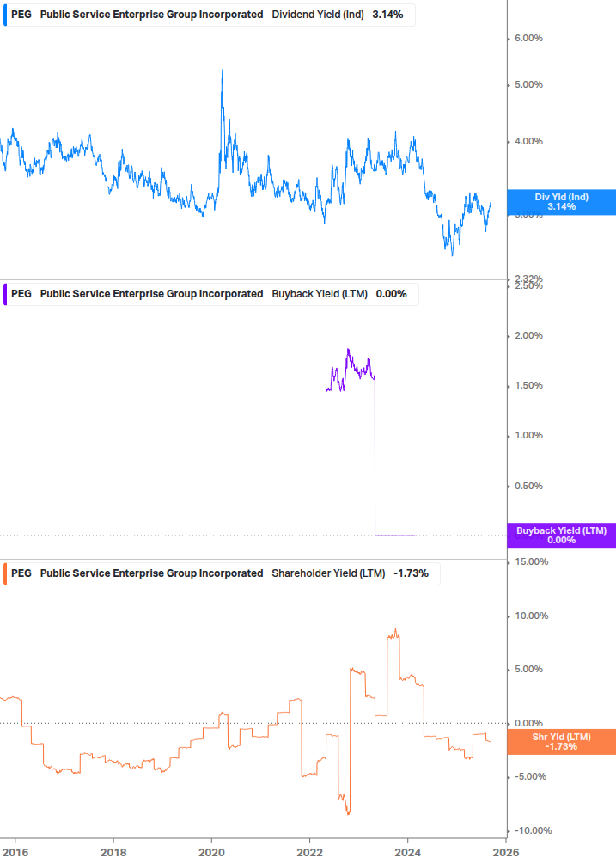
Task: Click company name in the buyback yield legend
Action: [151, 294]
